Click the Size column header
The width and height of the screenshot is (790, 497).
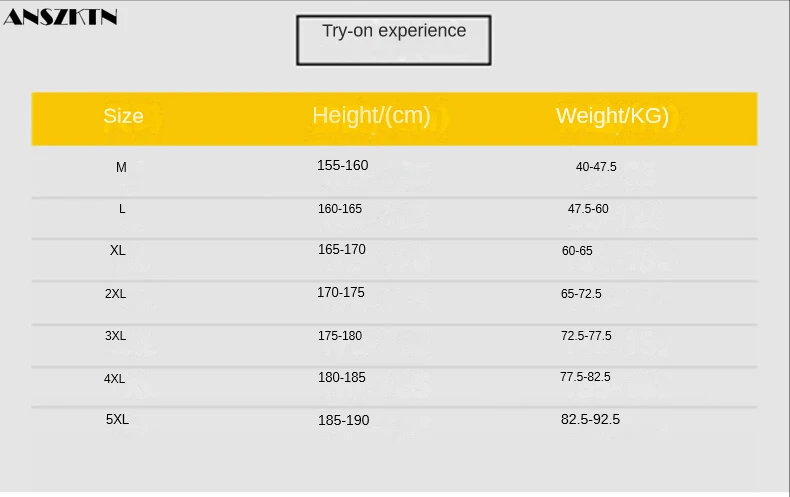[123, 116]
